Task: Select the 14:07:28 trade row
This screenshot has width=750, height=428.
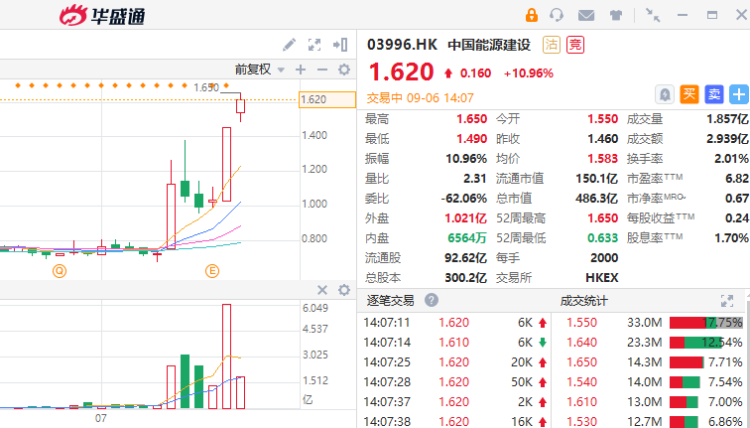Action: tap(455, 382)
